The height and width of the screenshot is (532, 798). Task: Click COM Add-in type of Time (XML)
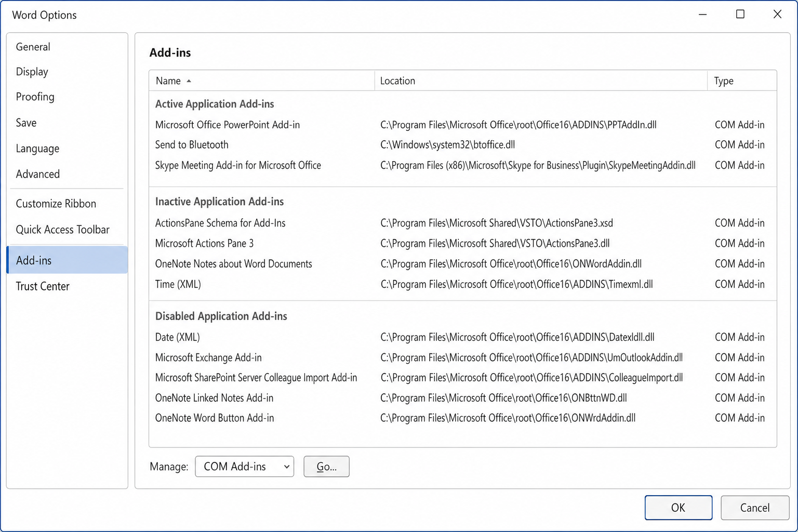[x=739, y=284]
